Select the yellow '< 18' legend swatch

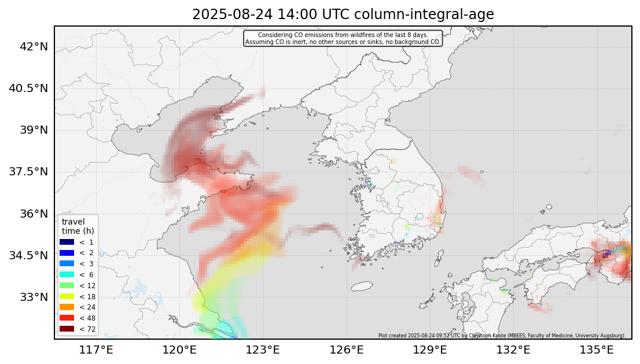tap(67, 296)
